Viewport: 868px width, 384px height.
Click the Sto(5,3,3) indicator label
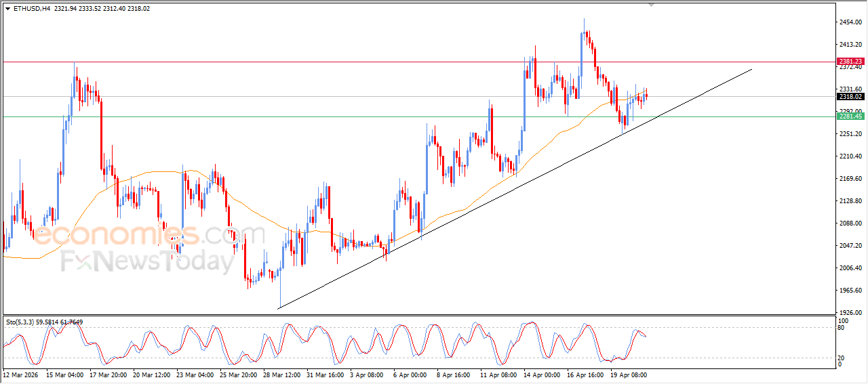44,322
